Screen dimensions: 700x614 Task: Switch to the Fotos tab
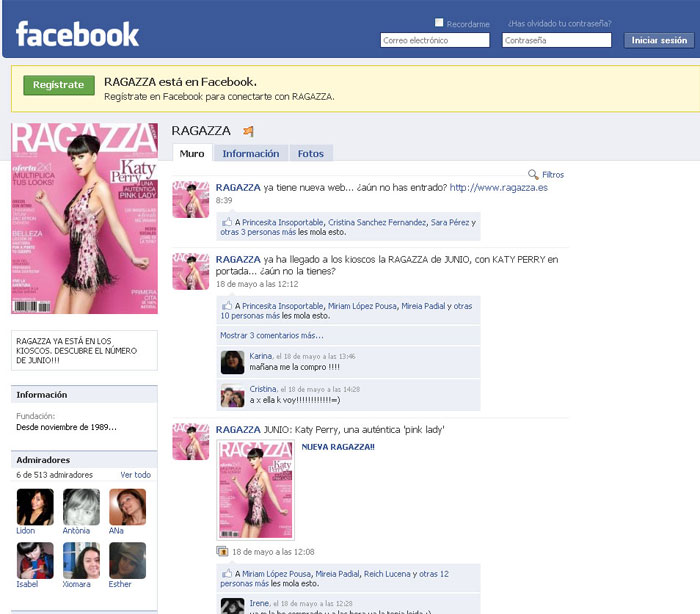311,153
